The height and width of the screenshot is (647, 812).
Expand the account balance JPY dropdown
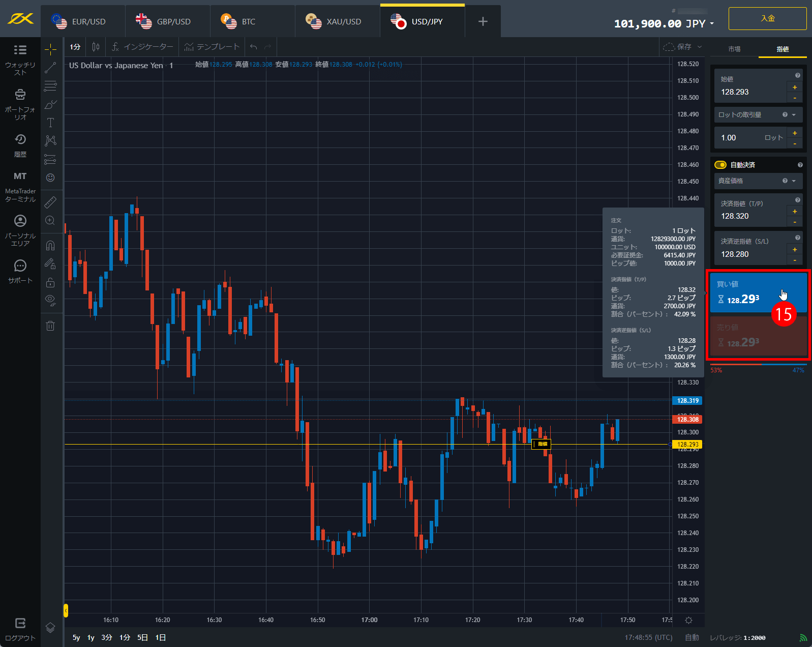coord(712,24)
